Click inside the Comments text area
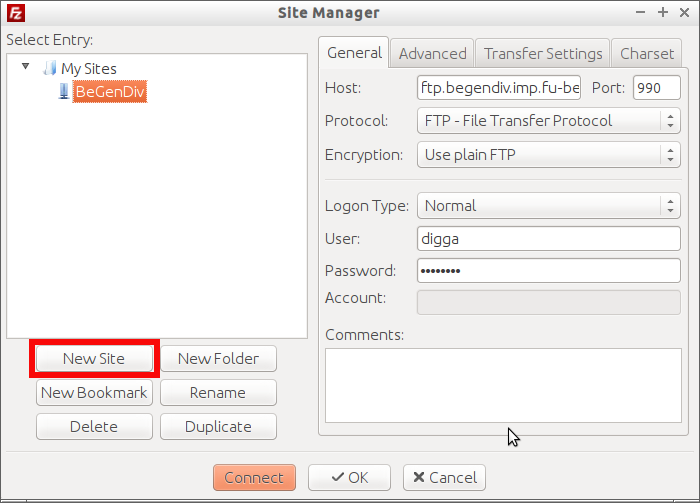Viewport: 700px width, 503px height. [x=503, y=385]
